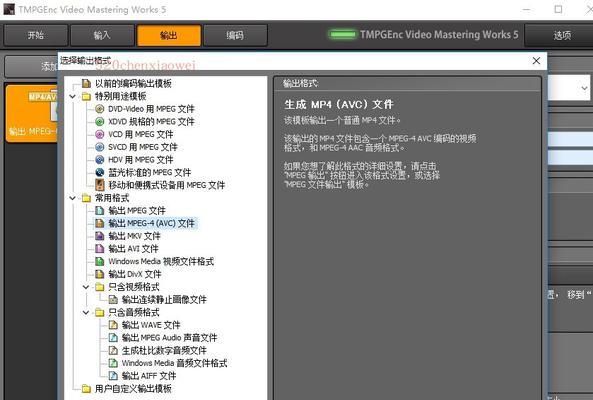Image resolution: width=593 pixels, height=400 pixels.
Task: Collapse the 特别用途模板 tree node
Action: [73, 96]
